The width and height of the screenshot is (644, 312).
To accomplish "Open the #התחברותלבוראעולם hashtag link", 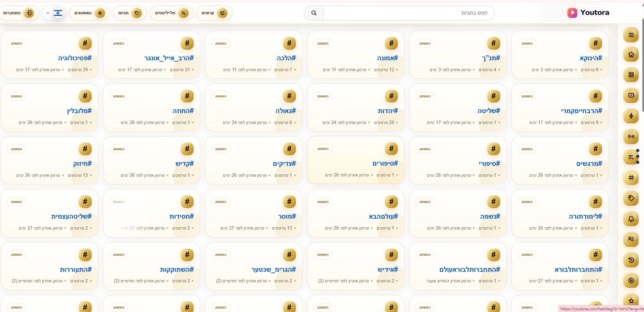I will (x=469, y=270).
